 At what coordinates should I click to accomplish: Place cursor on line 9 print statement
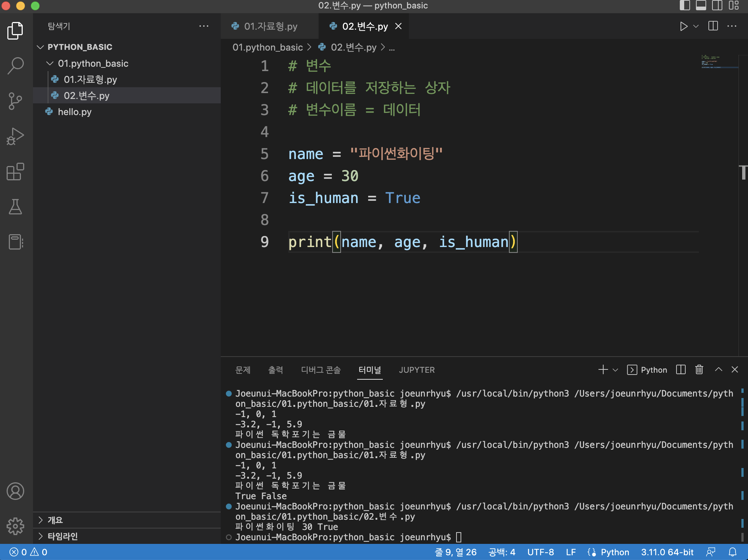point(402,242)
